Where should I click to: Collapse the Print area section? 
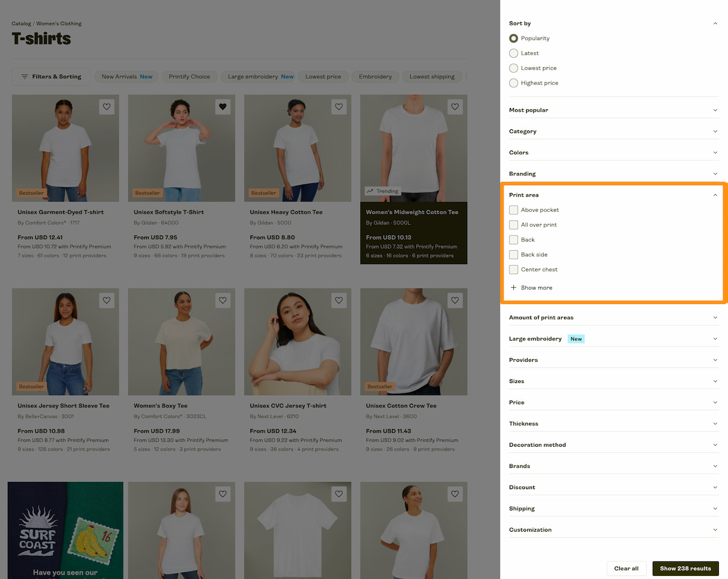pyautogui.click(x=614, y=195)
